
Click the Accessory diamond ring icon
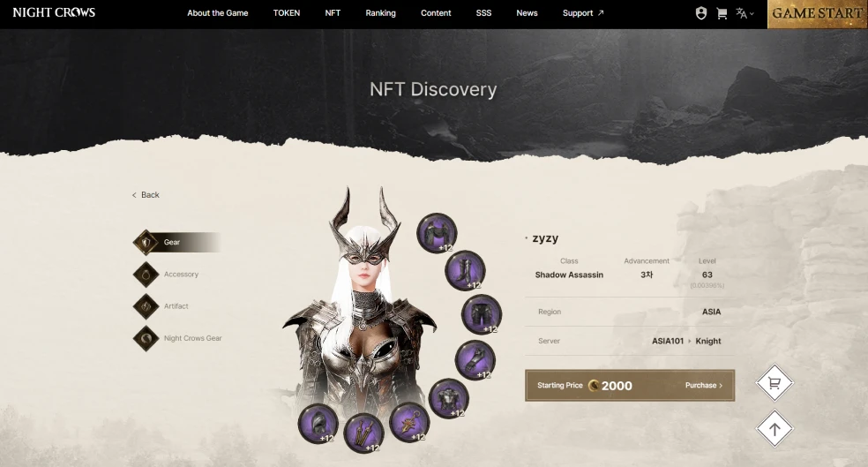pos(146,275)
